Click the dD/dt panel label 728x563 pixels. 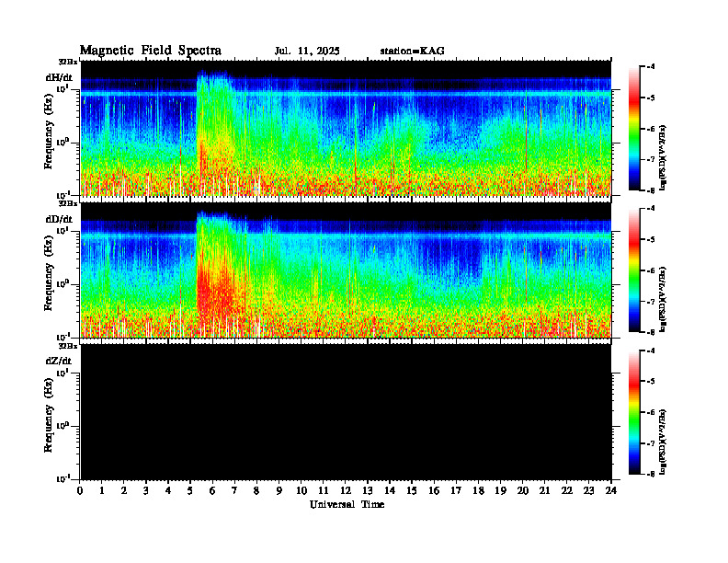click(x=59, y=219)
